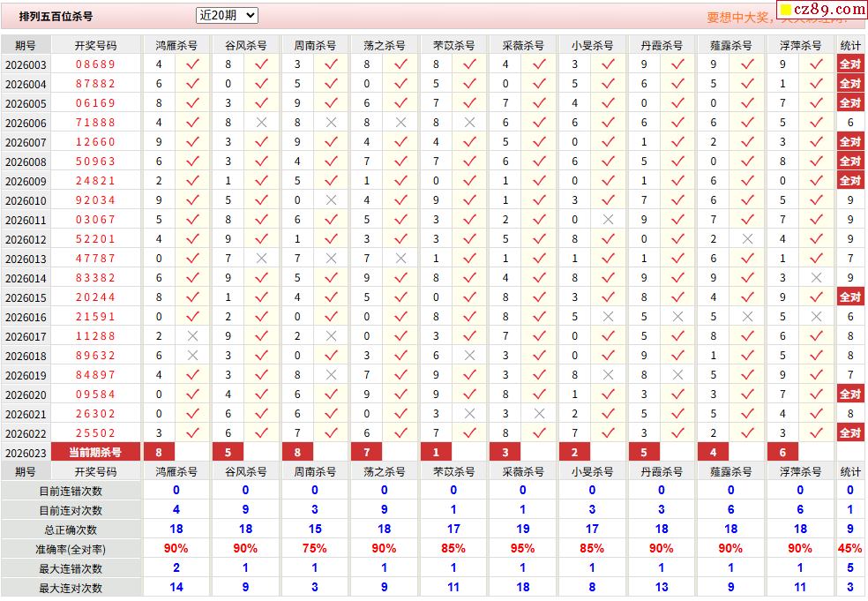Open the 近20期 period dropdown
Screen dimensions: 868x601
(227, 16)
